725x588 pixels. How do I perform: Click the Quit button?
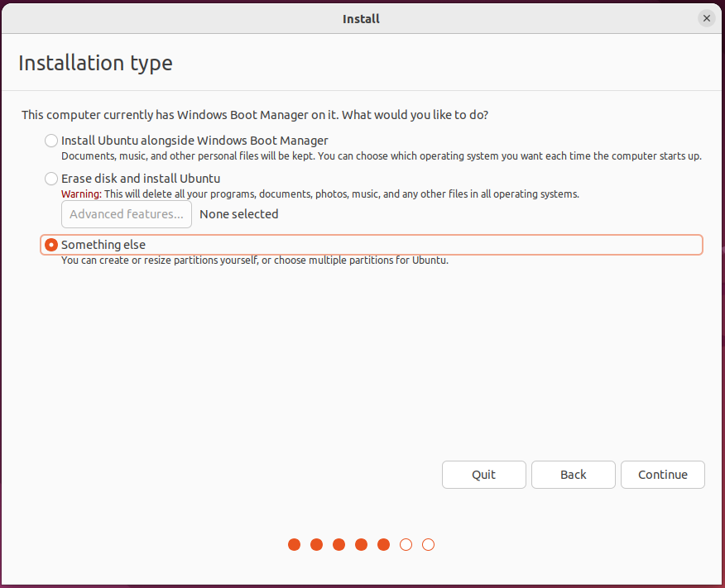483,475
